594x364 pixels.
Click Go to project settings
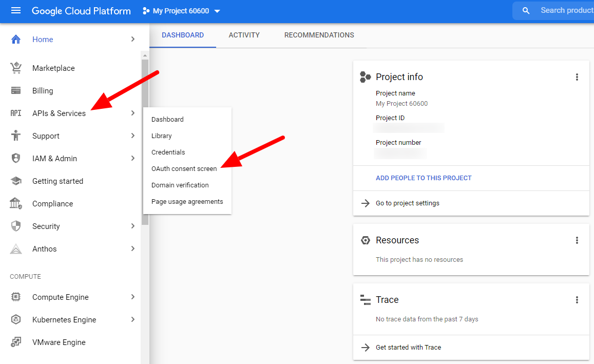click(408, 203)
